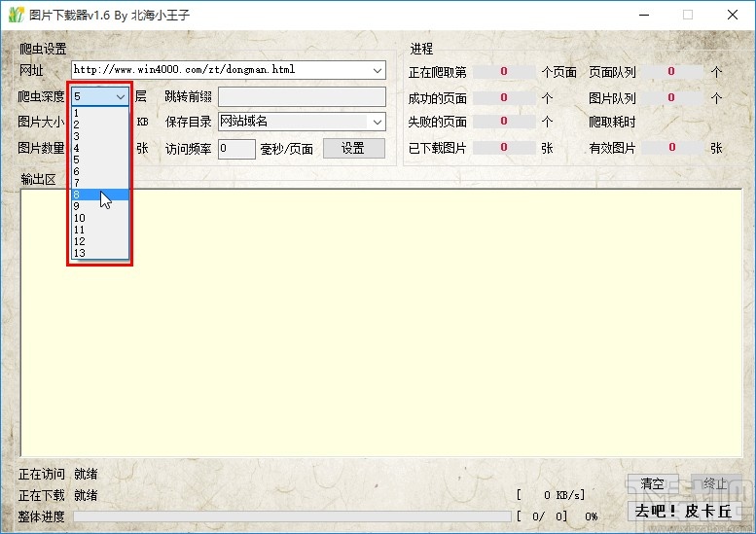Select depth 4 in the list
The height and width of the screenshot is (534, 756).
[x=100, y=148]
